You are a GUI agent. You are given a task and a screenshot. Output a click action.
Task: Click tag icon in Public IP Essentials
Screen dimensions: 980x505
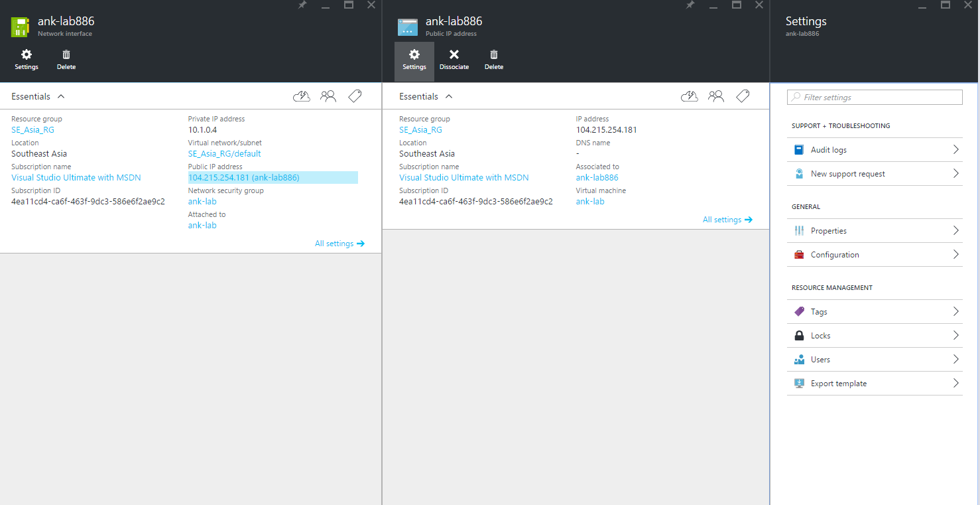click(743, 96)
